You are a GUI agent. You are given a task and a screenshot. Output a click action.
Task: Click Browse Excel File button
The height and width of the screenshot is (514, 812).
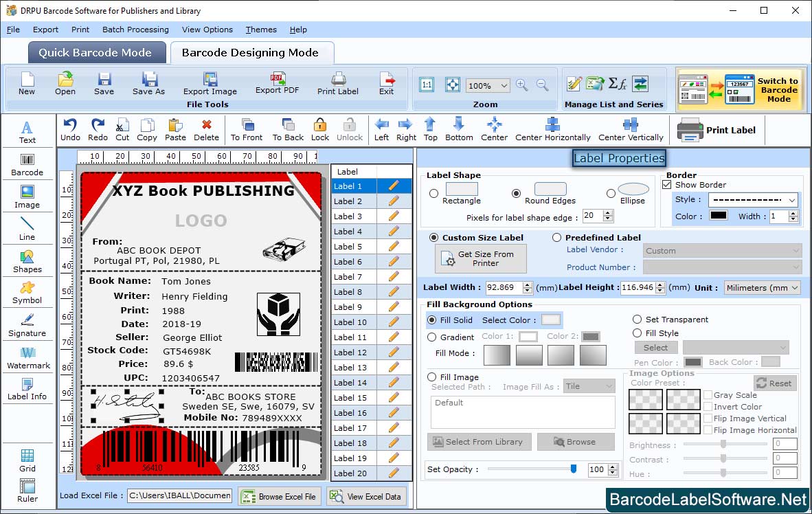[280, 496]
